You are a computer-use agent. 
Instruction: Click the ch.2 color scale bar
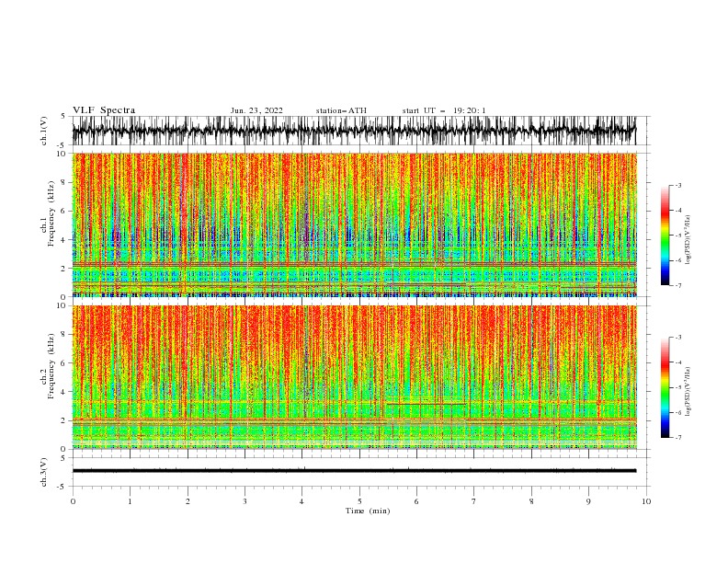[x=665, y=387]
